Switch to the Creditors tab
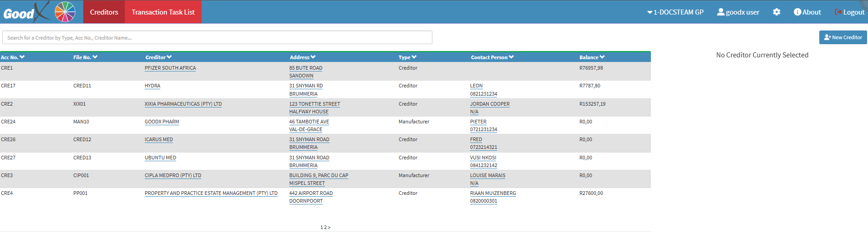Screen dimensions: 868x250 (104, 12)
